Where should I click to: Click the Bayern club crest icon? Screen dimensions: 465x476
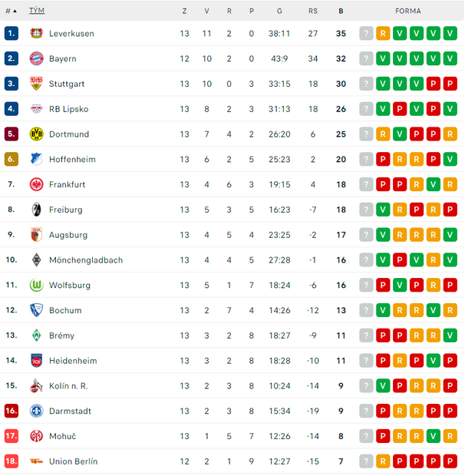[36, 59]
